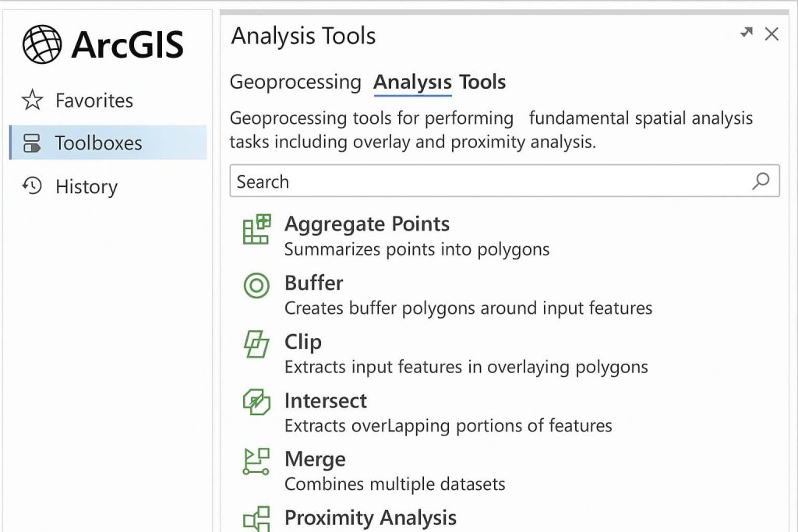The width and height of the screenshot is (798, 532).
Task: Expand the Proximity Analysis toolbox
Action: (x=371, y=518)
